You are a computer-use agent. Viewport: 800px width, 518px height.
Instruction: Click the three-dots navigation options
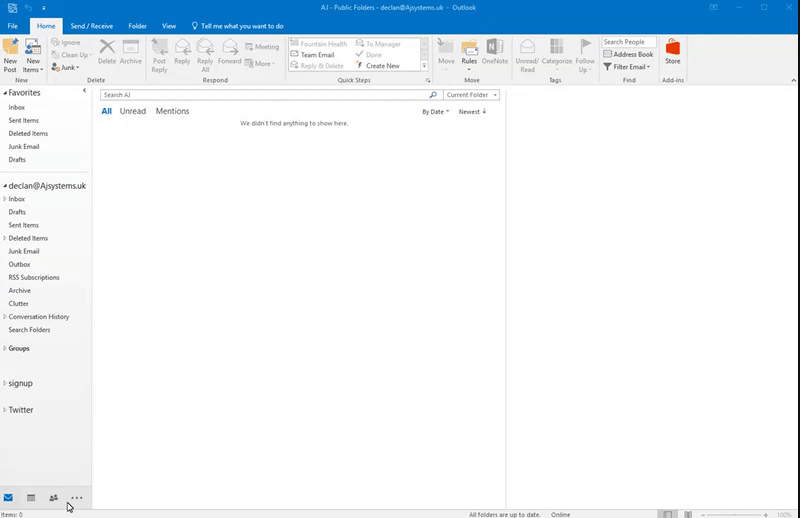pos(76,498)
